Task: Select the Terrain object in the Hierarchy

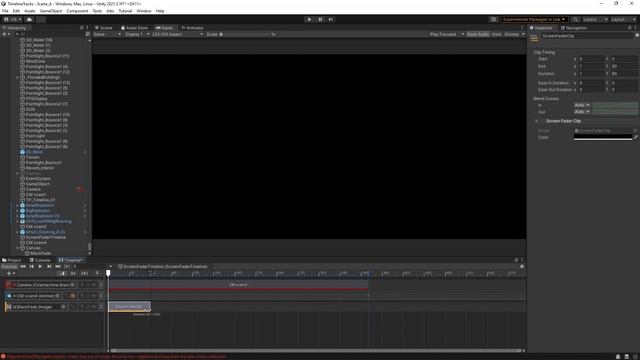Action: click(x=33, y=157)
